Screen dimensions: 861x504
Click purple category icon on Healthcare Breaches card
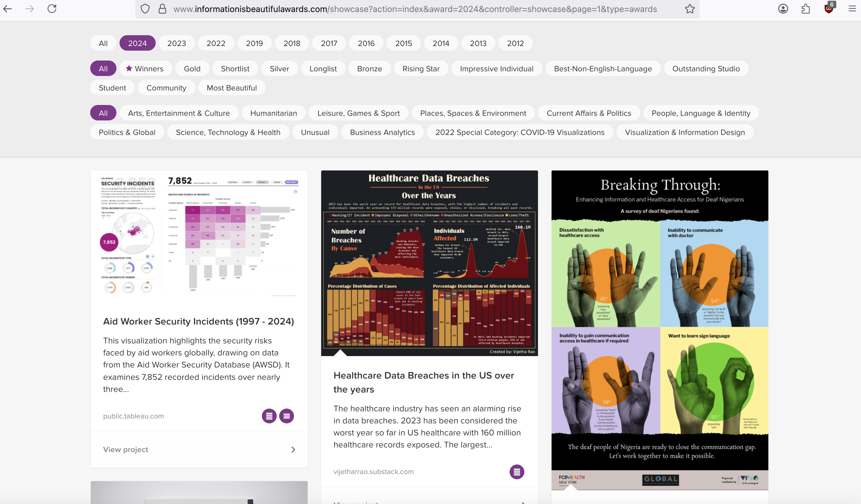(517, 472)
